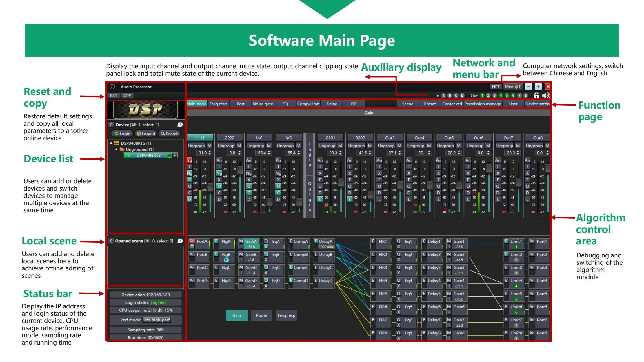Collapse the DSP0408RTS [1] tree node
Image resolution: width=644 pixels, height=362 pixels.
111,143
